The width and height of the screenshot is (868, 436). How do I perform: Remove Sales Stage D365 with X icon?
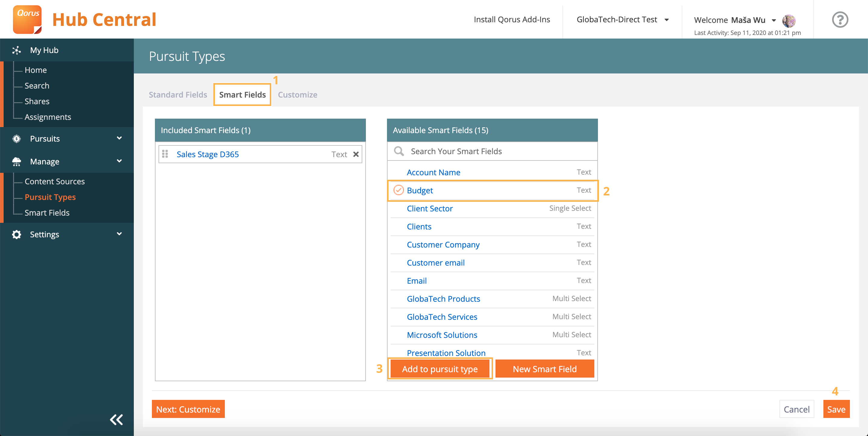tap(356, 154)
